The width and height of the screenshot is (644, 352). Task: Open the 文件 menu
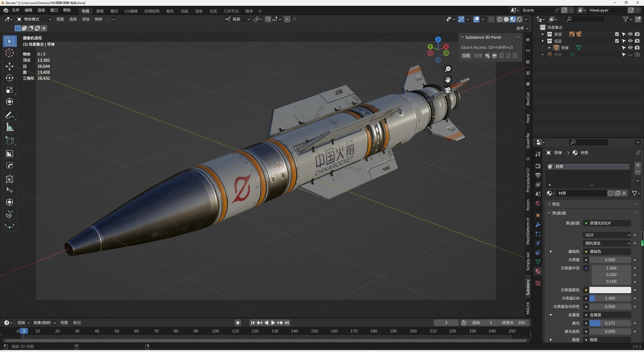point(16,10)
